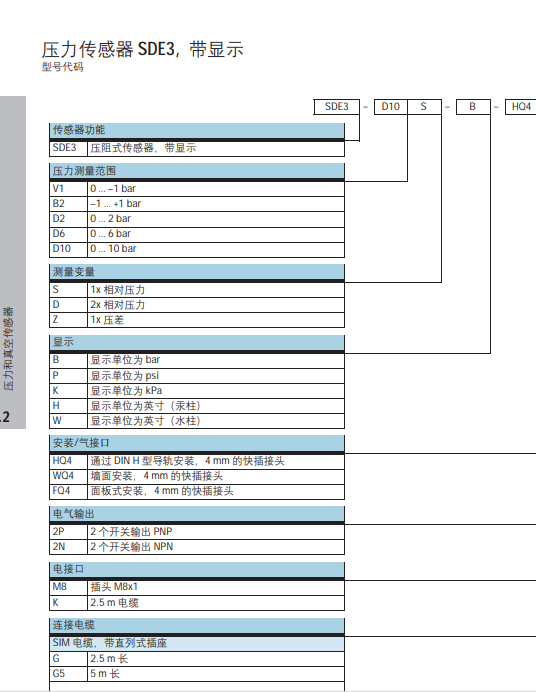Select the V1 row code cell
The image size is (536, 692).
[68, 189]
